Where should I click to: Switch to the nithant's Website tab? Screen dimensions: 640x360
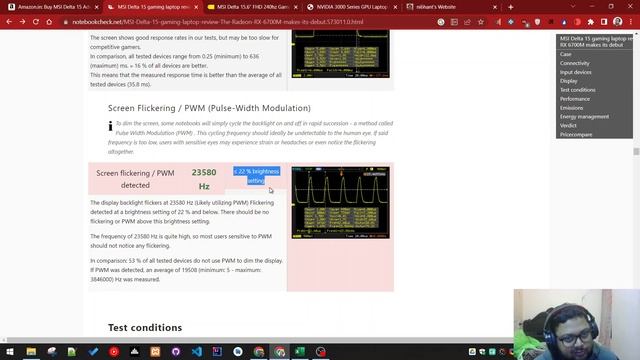(451, 7)
